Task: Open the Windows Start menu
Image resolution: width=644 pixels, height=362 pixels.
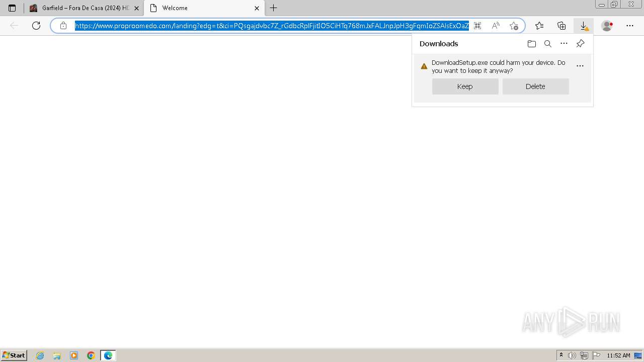Action: tap(14, 355)
